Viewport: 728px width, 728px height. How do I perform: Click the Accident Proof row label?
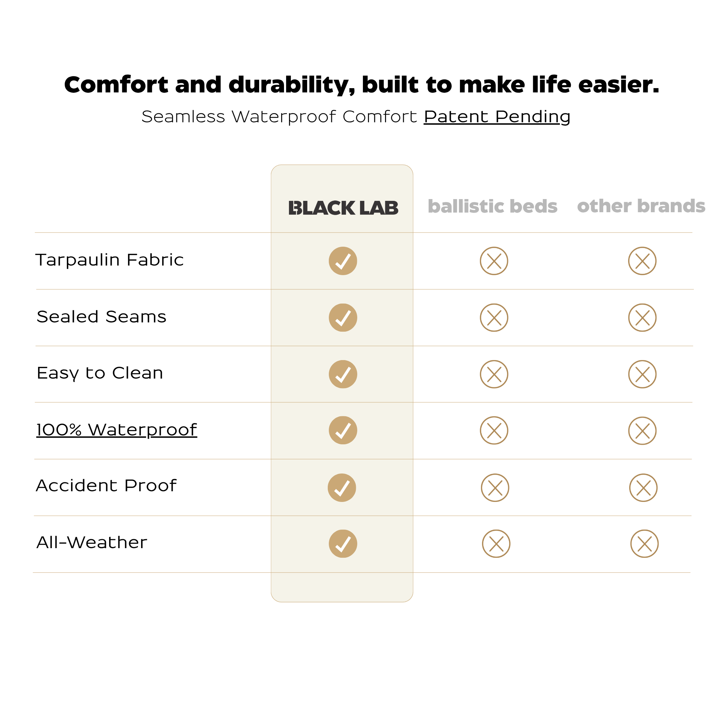(106, 486)
